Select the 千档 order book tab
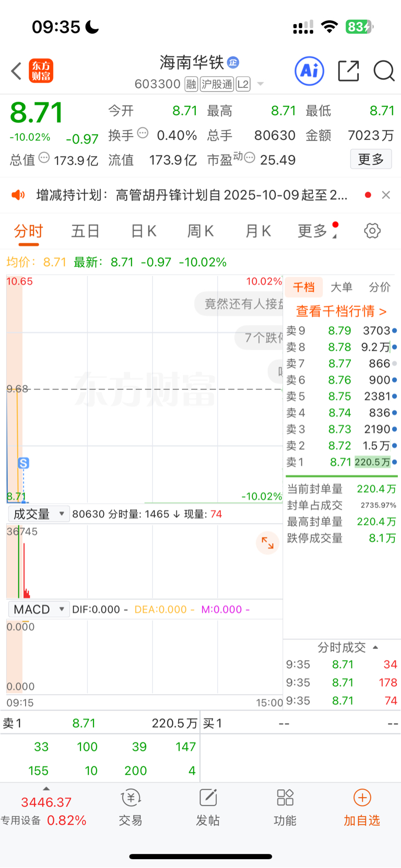The width and height of the screenshot is (401, 868). [303, 287]
